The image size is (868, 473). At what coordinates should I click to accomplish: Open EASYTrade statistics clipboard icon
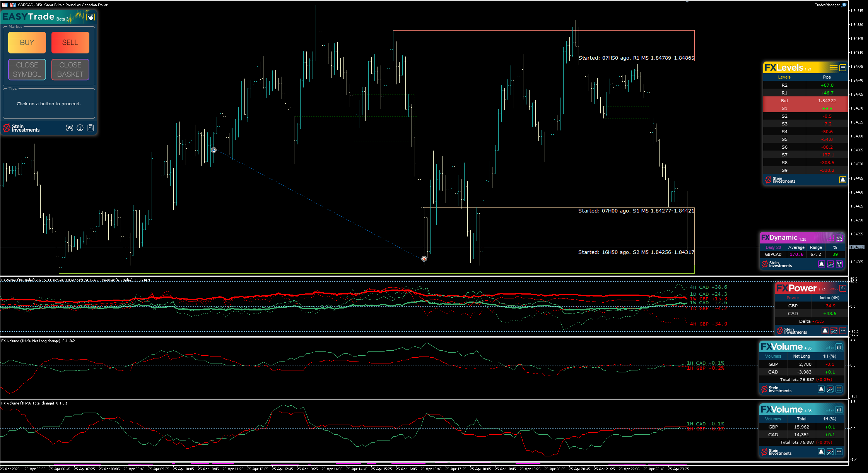[x=91, y=128]
